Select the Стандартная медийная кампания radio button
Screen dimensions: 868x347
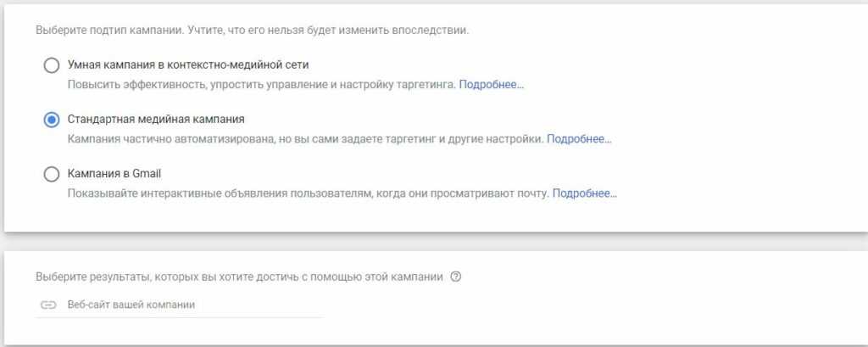click(x=51, y=120)
